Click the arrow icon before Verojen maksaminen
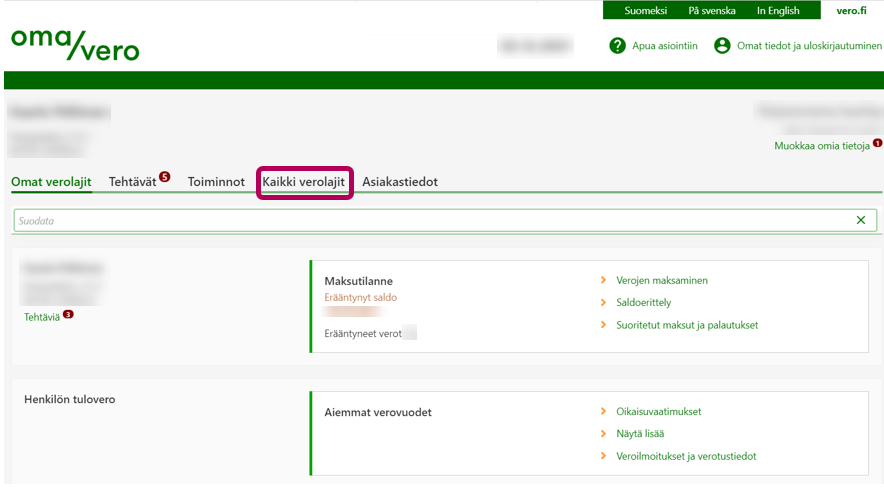The image size is (884, 490). tap(602, 281)
